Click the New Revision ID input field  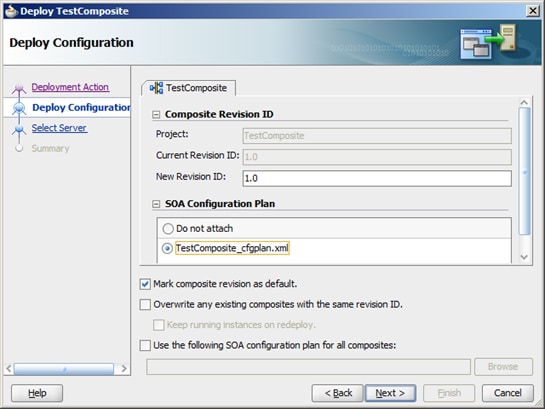(x=377, y=178)
